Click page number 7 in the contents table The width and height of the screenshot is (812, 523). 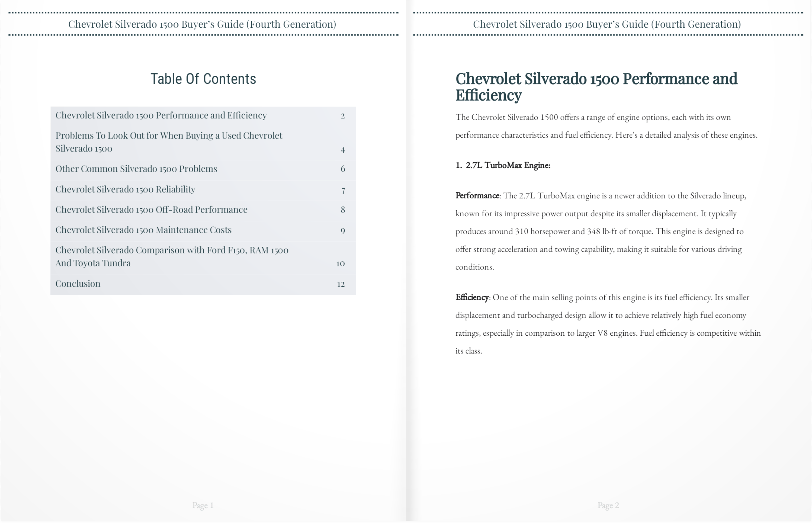(343, 190)
